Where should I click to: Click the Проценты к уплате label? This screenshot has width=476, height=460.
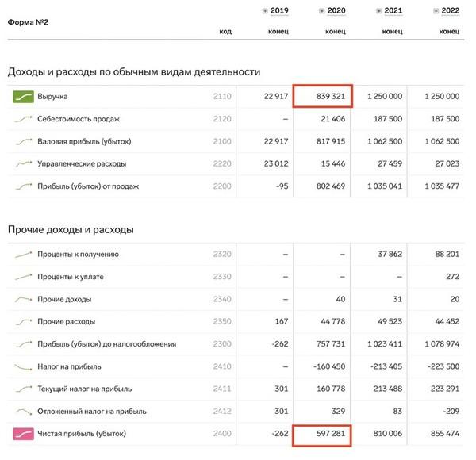coord(71,277)
